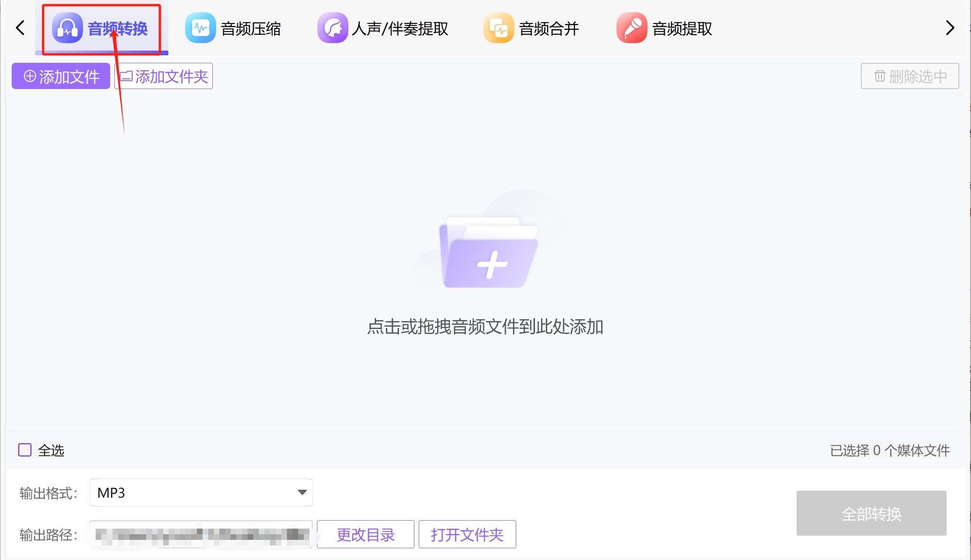Screen dimensions: 971x560
Task: Click the microphone audio extract icon
Action: pos(632,28)
